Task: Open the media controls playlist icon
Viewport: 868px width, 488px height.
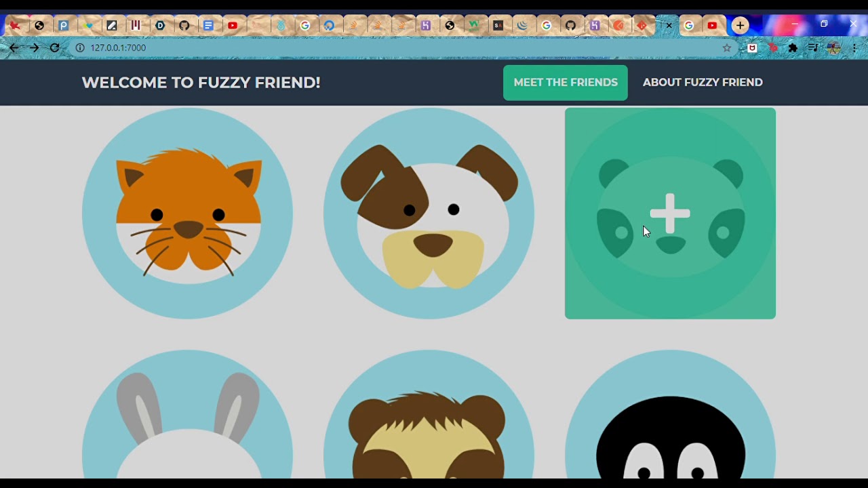Action: click(813, 48)
